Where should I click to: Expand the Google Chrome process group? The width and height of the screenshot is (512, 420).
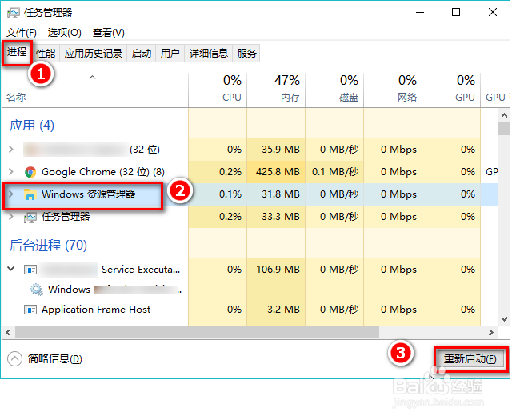point(11,171)
